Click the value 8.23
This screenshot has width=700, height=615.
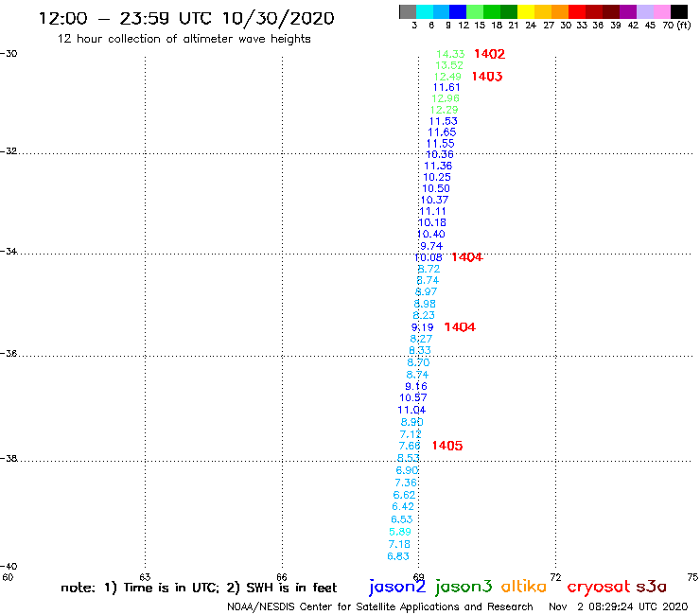point(424,315)
